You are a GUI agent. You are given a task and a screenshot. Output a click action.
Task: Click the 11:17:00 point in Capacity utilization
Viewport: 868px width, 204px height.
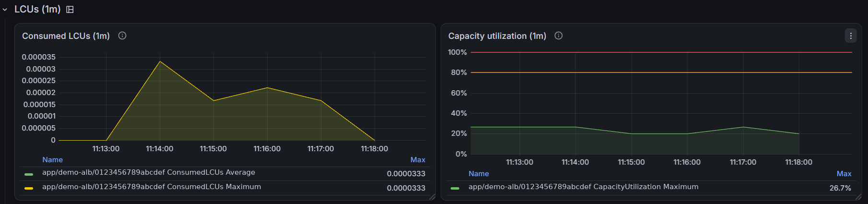click(x=743, y=127)
